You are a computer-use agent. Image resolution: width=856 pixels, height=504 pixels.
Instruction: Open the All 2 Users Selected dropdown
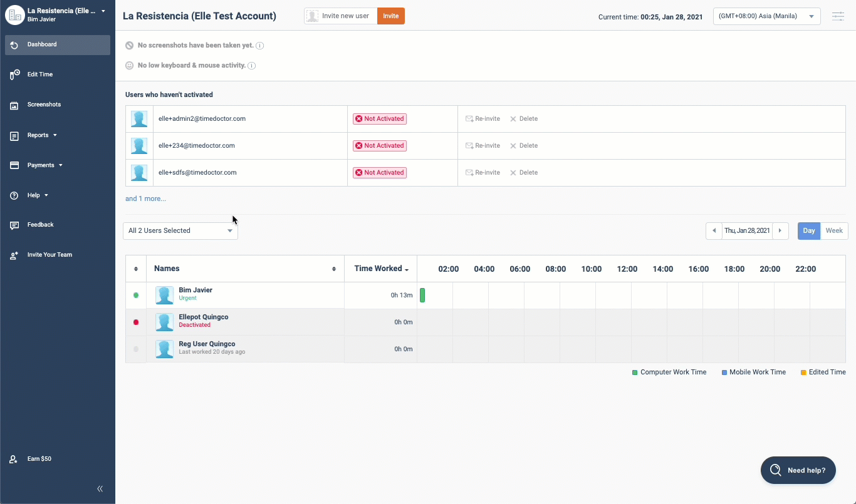[180, 231]
